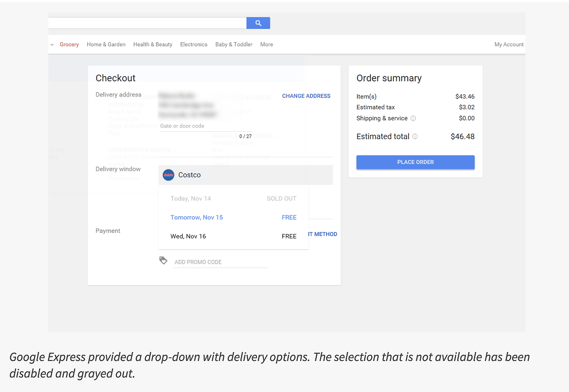Switch to the Electronics category
This screenshot has height=392, width=569.
pyautogui.click(x=194, y=44)
